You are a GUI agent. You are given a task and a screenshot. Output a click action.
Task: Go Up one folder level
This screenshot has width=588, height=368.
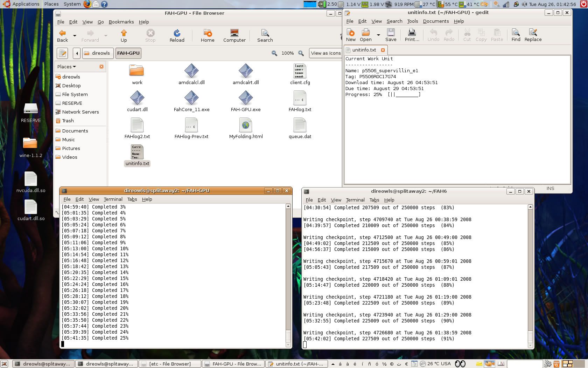point(124,36)
